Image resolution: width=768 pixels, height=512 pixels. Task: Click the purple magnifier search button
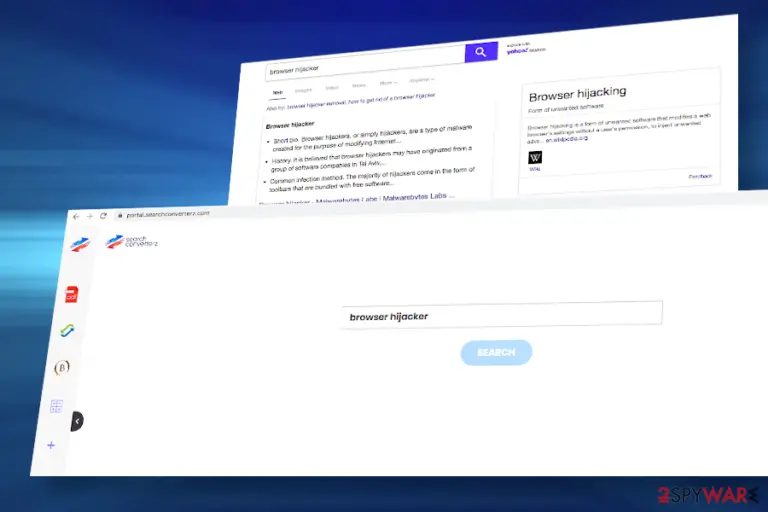click(481, 52)
